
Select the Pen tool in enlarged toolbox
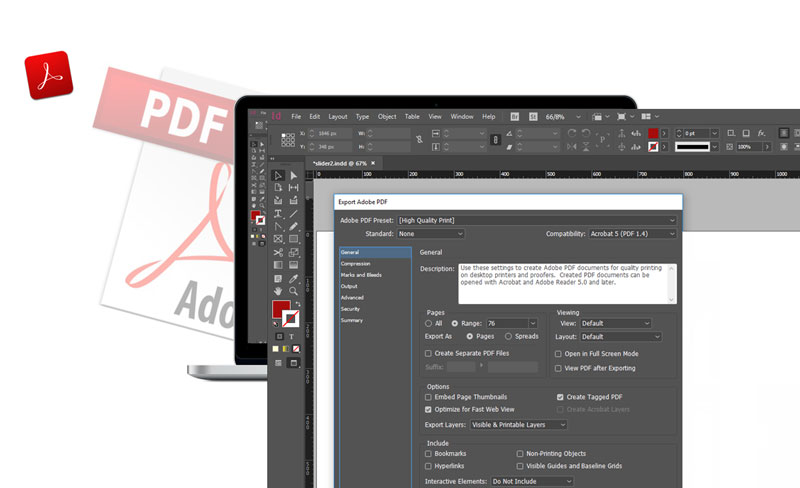[278, 226]
